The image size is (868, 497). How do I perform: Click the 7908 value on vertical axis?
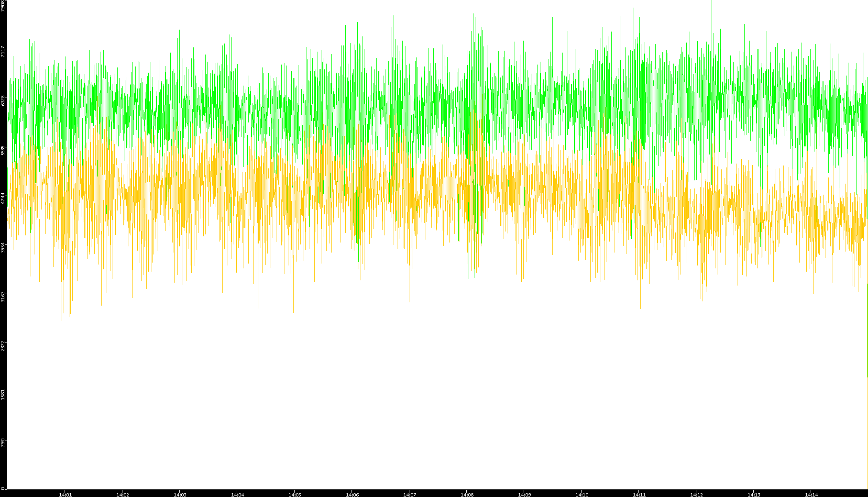[x=3, y=6]
